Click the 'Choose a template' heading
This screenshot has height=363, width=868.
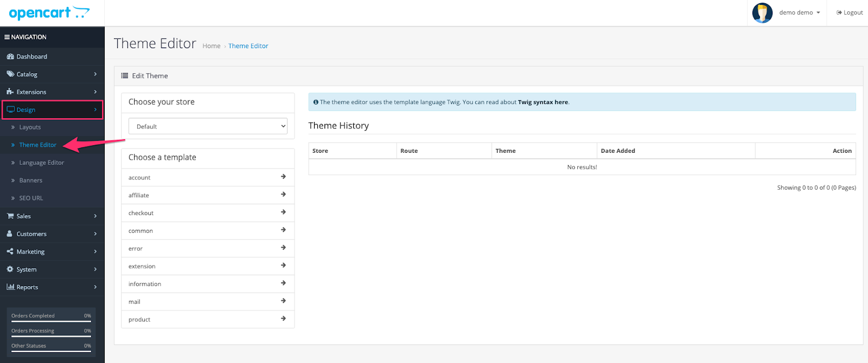pos(162,157)
